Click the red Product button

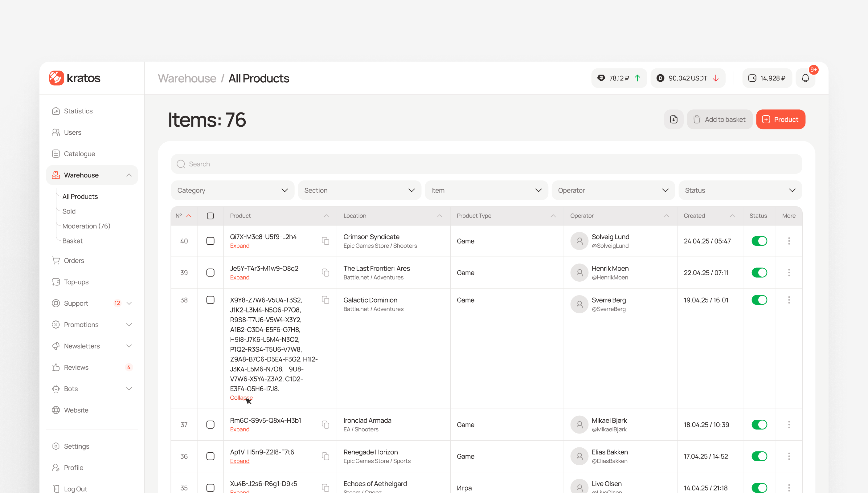point(780,119)
